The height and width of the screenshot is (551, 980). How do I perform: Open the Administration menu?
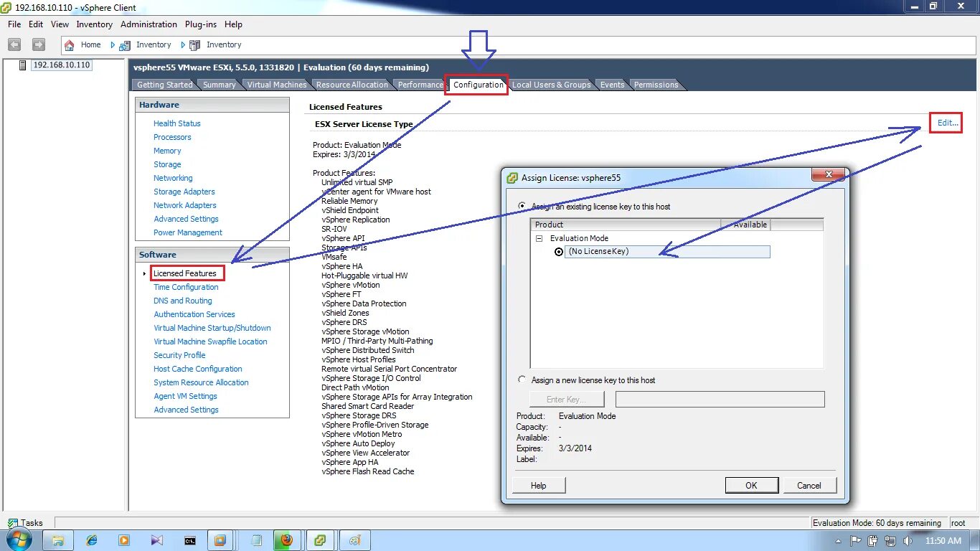click(149, 24)
